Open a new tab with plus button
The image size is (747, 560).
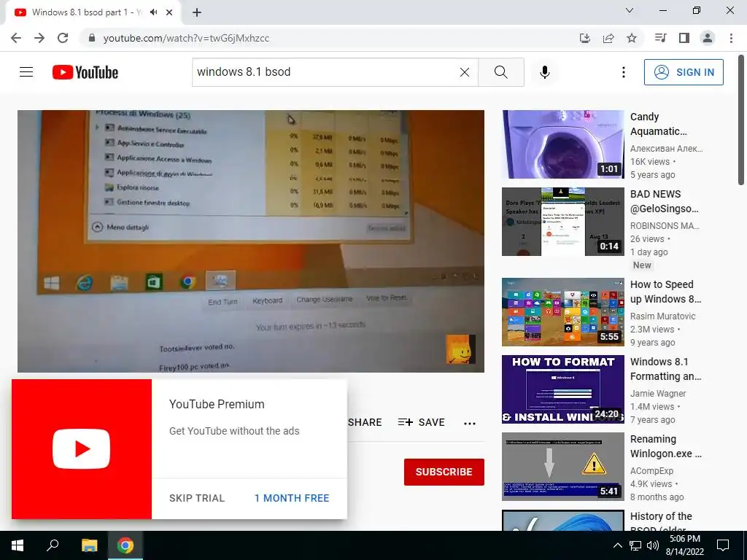[197, 12]
